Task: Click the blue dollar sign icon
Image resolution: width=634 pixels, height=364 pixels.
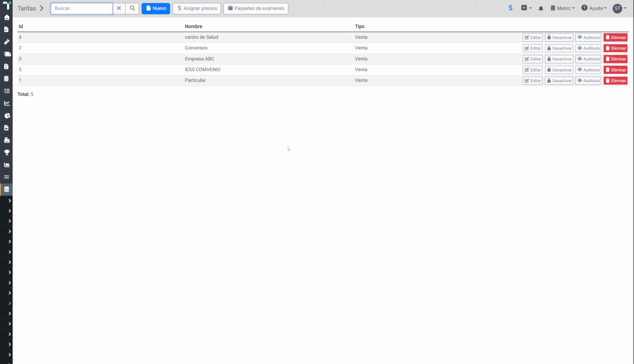Action: tap(510, 8)
